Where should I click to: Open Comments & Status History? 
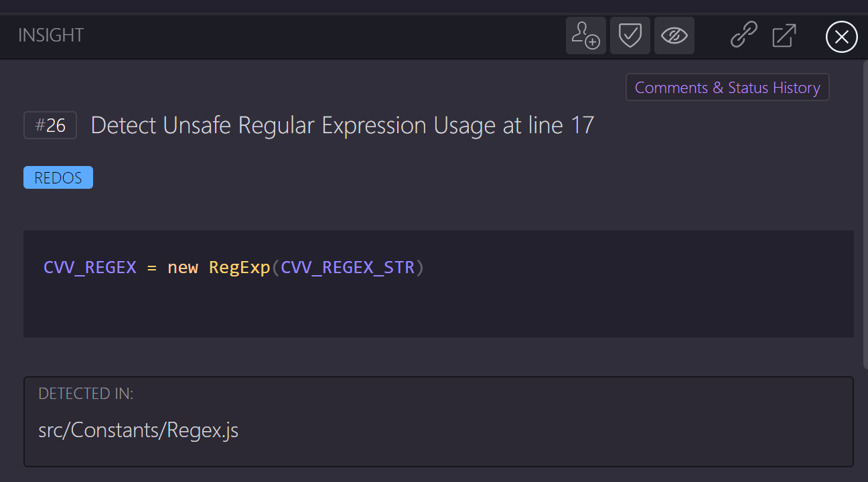[x=727, y=88]
